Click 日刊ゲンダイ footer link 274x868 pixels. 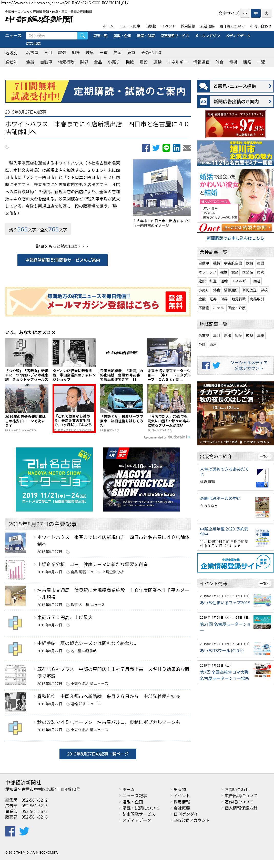pos(186,814)
